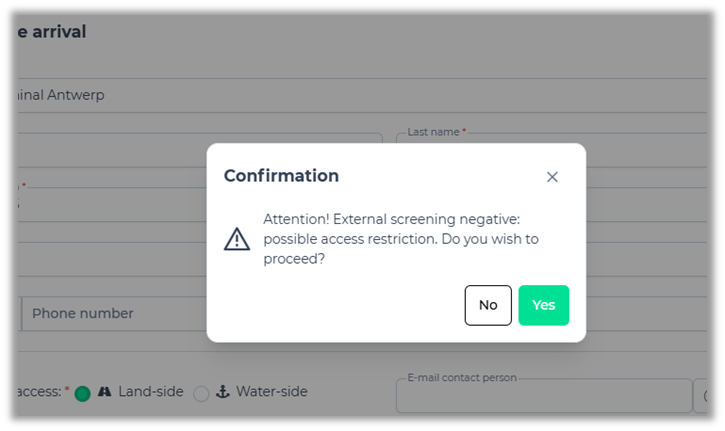Viewport: 725px width, 431px height.
Task: Click the road icon beside Land-side
Action: (x=104, y=392)
